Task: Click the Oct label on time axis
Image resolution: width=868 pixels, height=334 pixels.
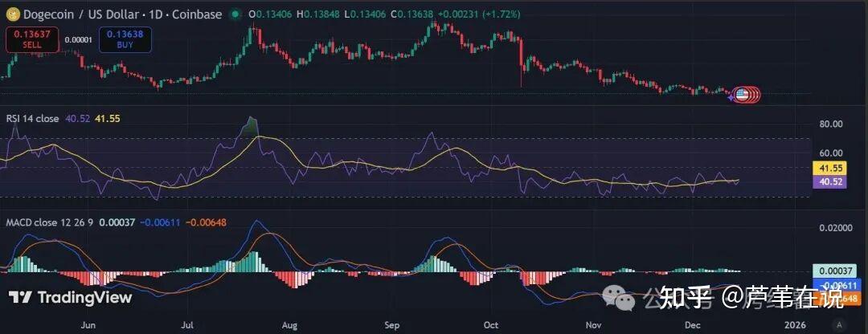Action: point(492,325)
